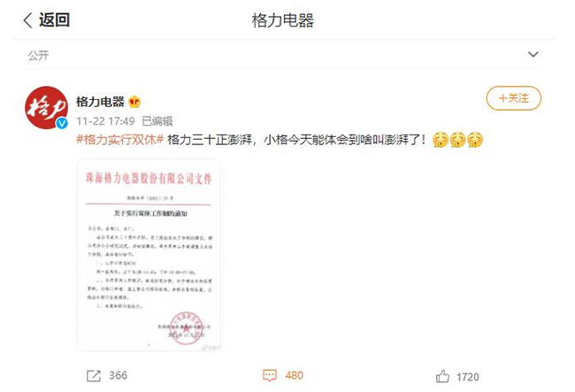Open the 格力电器 username link
The width and height of the screenshot is (575, 392).
tap(100, 102)
